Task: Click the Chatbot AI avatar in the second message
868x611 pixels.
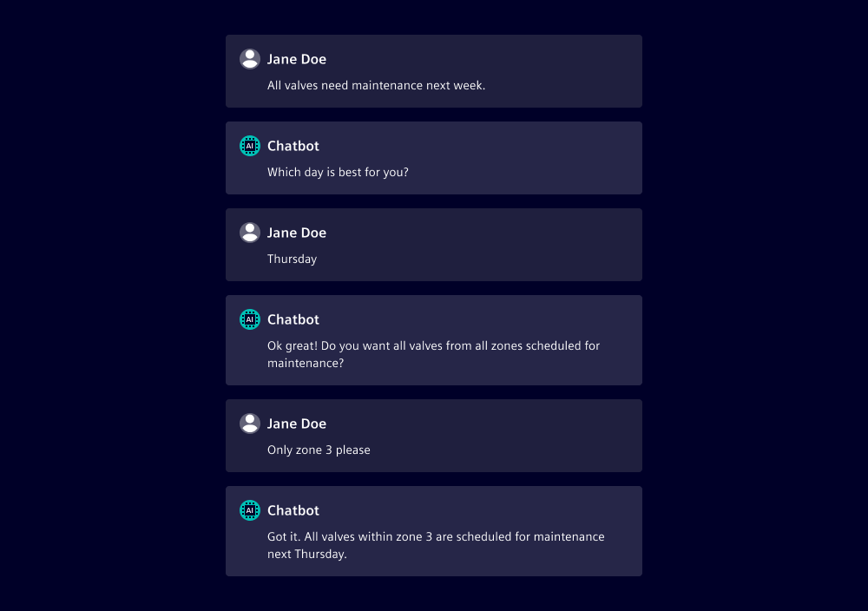Action: (250, 146)
